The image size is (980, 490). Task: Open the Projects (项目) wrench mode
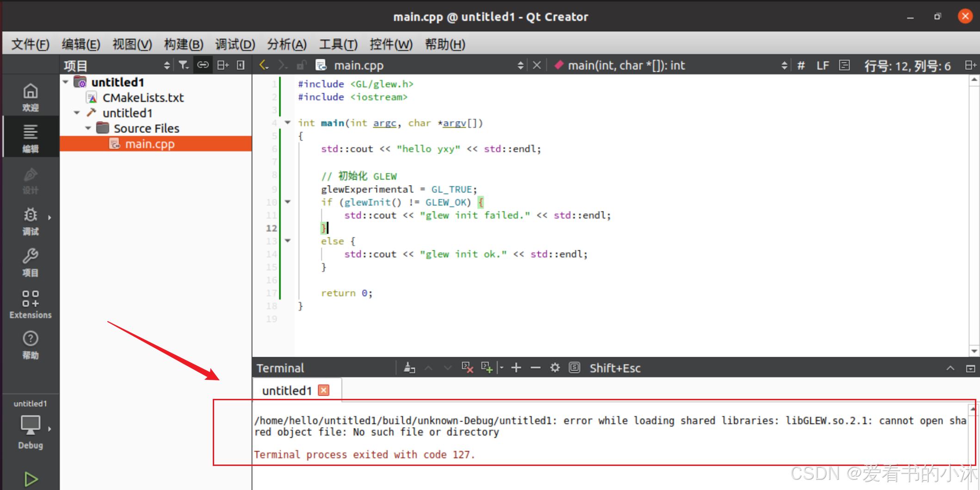31,262
